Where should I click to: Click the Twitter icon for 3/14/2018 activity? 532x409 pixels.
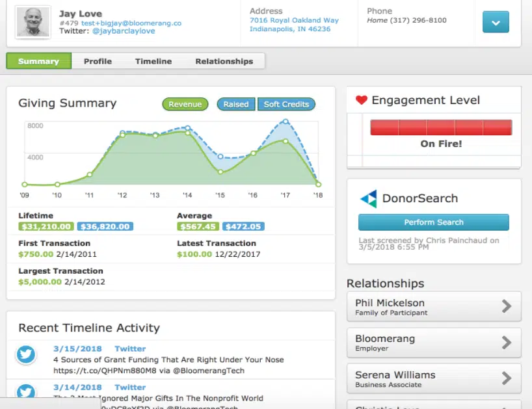tap(26, 392)
